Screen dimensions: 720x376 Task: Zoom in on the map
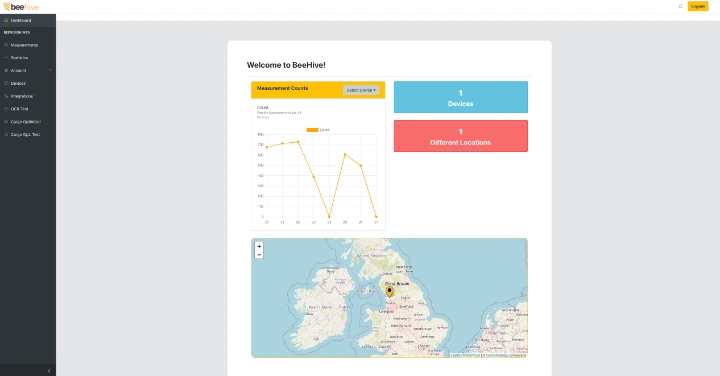pos(259,247)
